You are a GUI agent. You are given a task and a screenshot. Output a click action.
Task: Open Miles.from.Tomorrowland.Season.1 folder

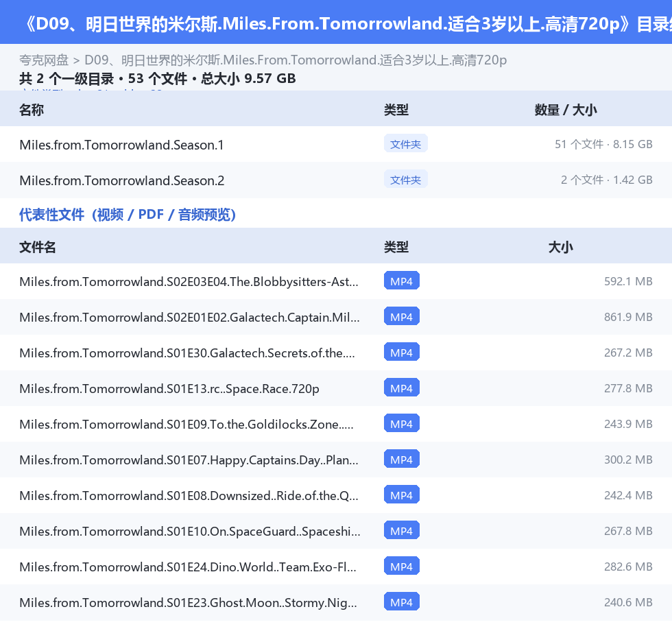[x=122, y=145]
